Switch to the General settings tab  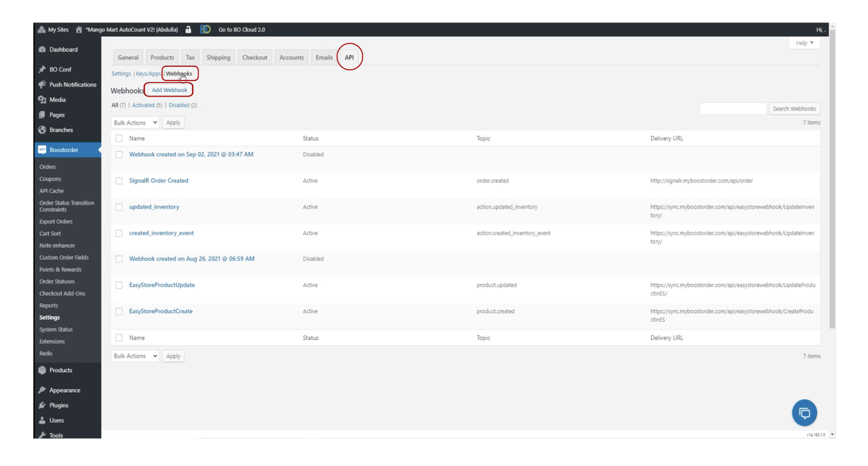(x=128, y=57)
